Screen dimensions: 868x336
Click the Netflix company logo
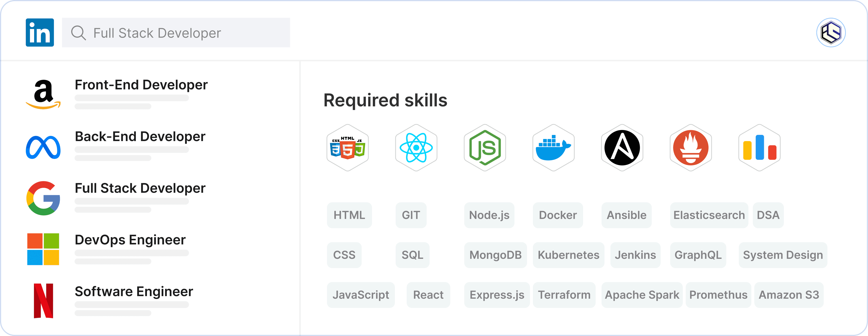(43, 301)
